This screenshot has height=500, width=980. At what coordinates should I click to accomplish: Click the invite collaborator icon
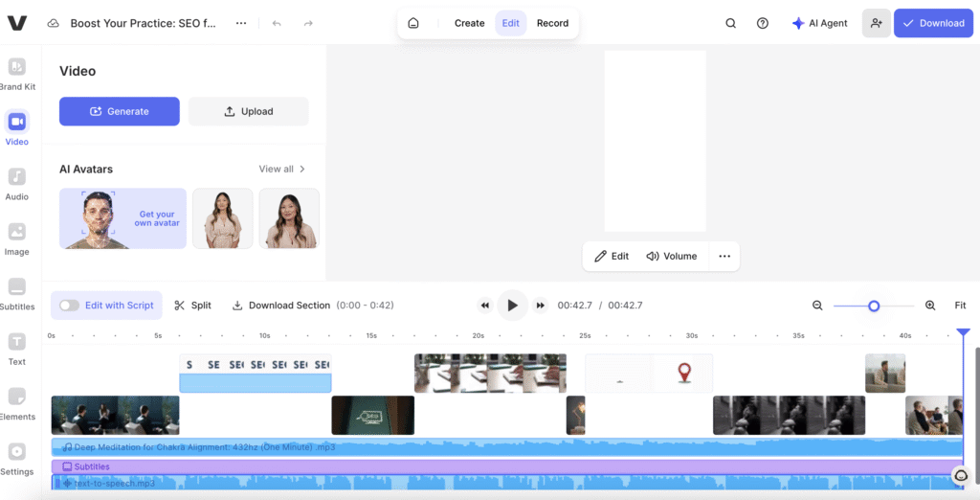tap(877, 23)
